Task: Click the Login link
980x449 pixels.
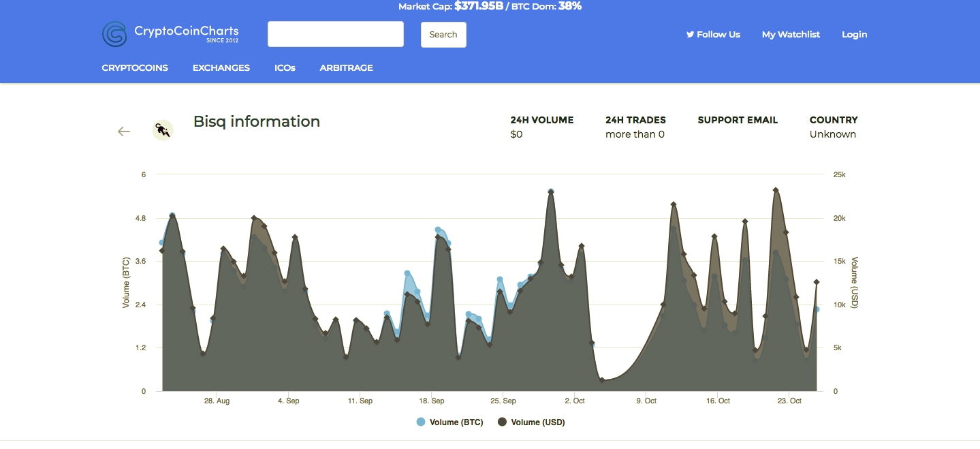Action: [855, 35]
